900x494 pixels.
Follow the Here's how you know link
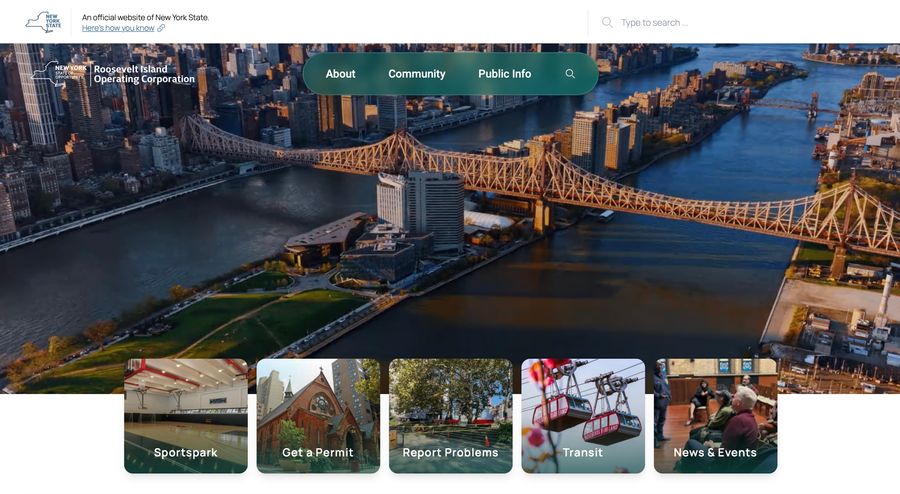click(118, 28)
